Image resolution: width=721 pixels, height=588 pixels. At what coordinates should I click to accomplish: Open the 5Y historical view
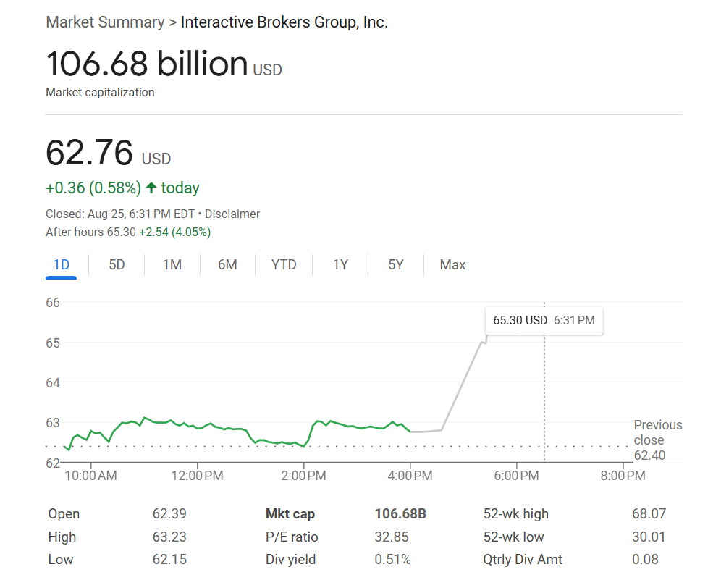(395, 264)
